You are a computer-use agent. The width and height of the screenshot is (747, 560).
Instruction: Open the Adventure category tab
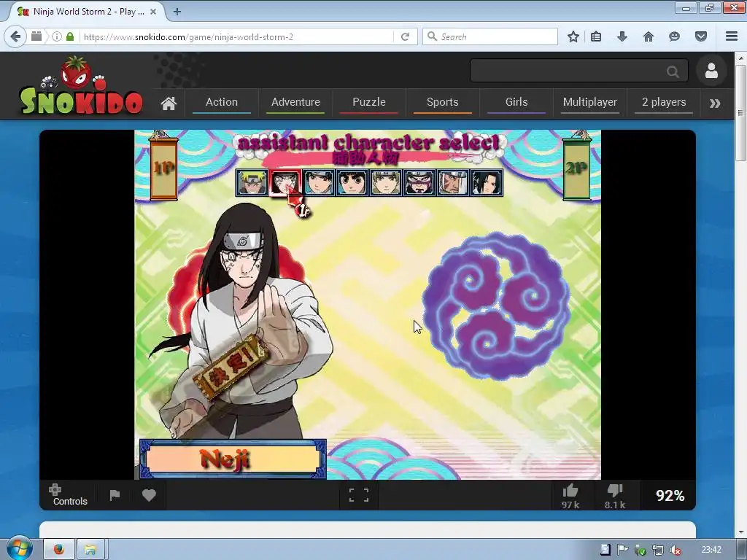[x=295, y=102]
